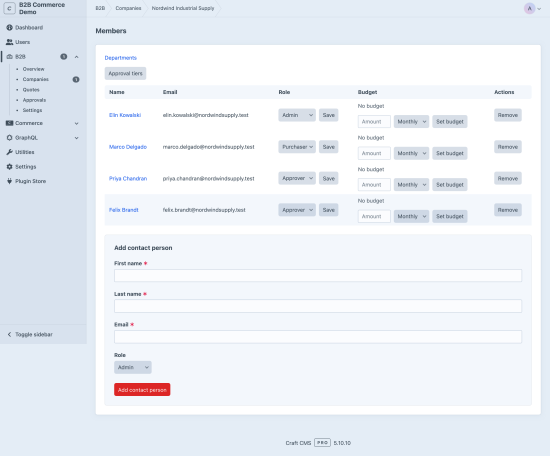Click the red Add contact person button
This screenshot has height=456, width=550.
click(142, 390)
